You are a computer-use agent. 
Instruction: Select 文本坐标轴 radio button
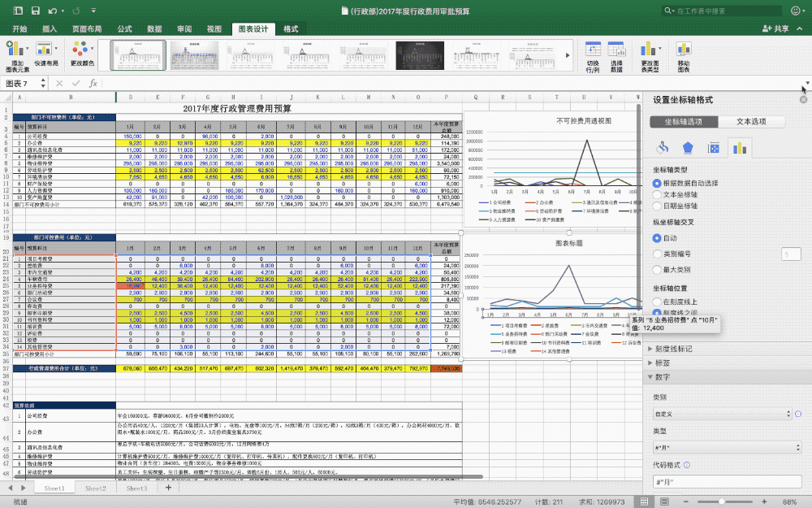pyautogui.click(x=657, y=194)
